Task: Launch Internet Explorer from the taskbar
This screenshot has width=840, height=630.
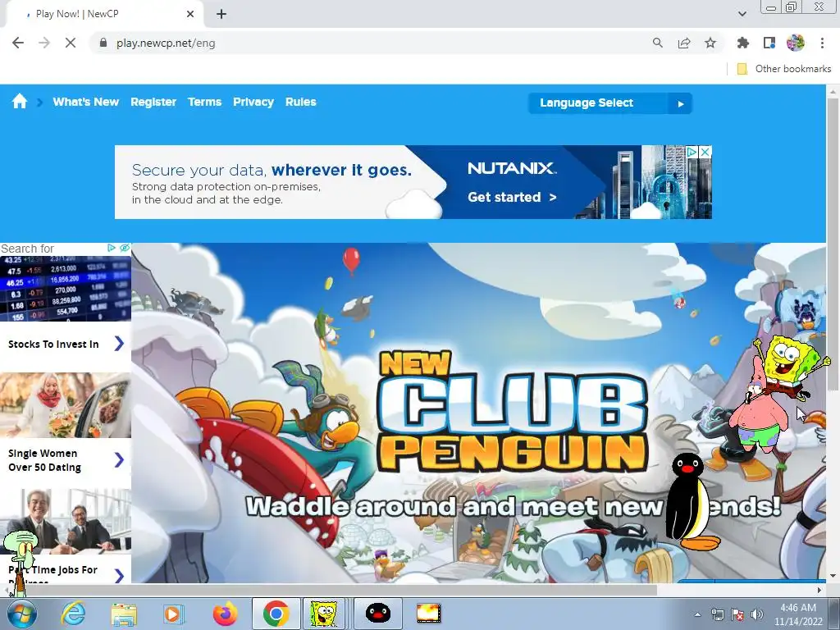Action: (72, 614)
